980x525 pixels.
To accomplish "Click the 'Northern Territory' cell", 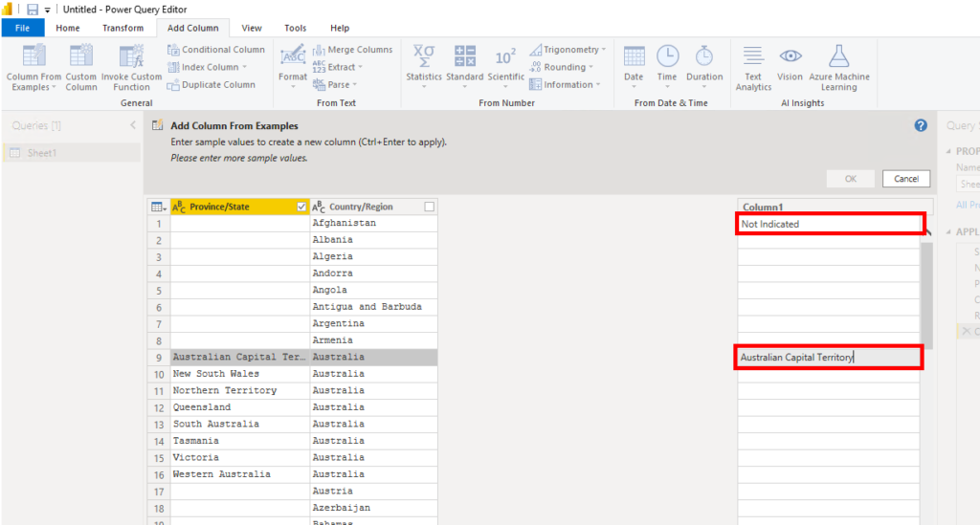I will (x=240, y=391).
